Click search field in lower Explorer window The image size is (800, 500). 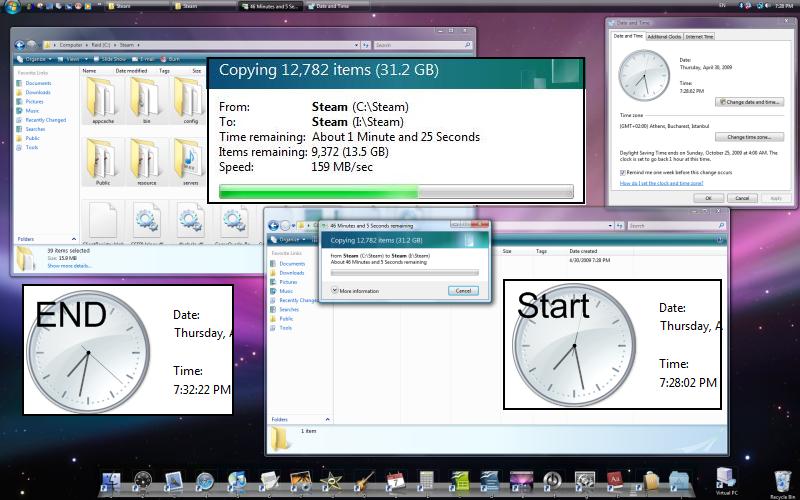677,226
